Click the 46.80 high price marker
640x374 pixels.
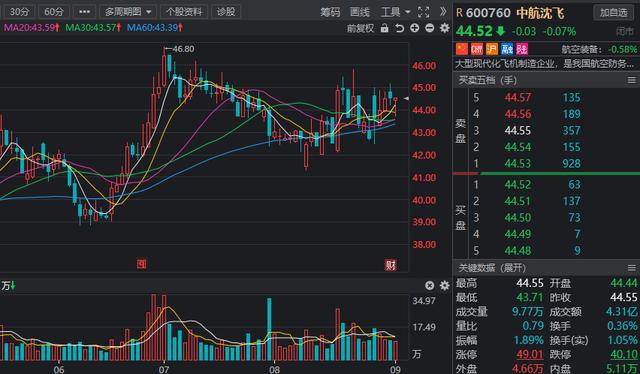[x=183, y=49]
